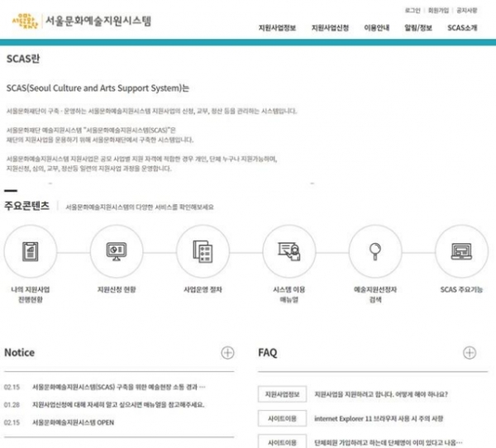Image resolution: width=496 pixels, height=448 pixels.
Task: Open 나의 지원사업 진행현황 icon
Action: (33, 252)
